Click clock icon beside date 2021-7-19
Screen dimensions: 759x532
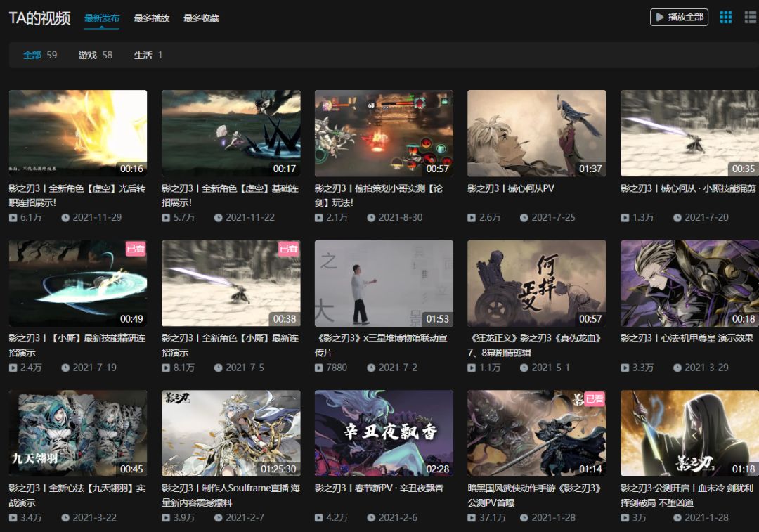(x=65, y=368)
